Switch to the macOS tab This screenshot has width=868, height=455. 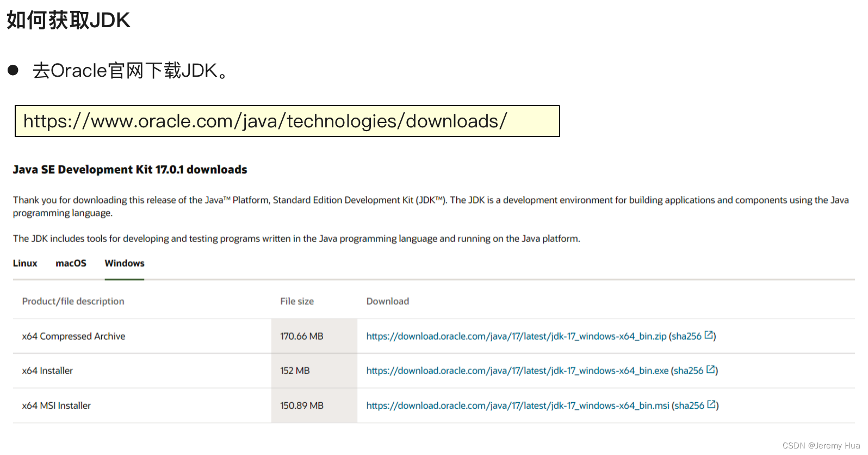71,263
